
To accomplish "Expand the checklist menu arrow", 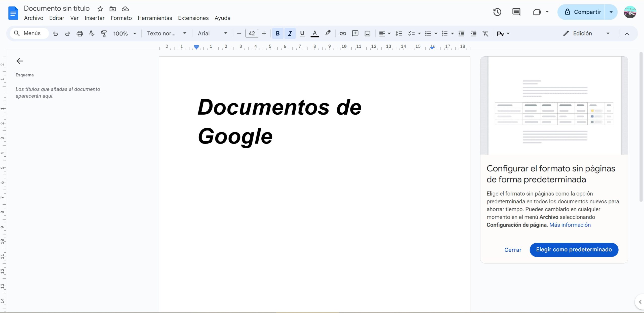I will 419,33.
